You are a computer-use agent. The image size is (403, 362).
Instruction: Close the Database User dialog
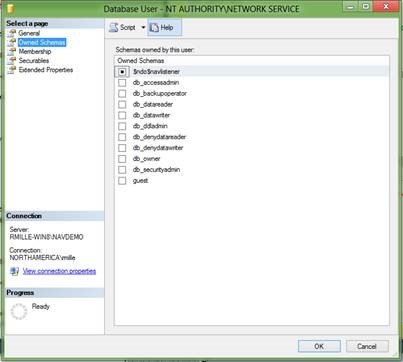point(386,6)
